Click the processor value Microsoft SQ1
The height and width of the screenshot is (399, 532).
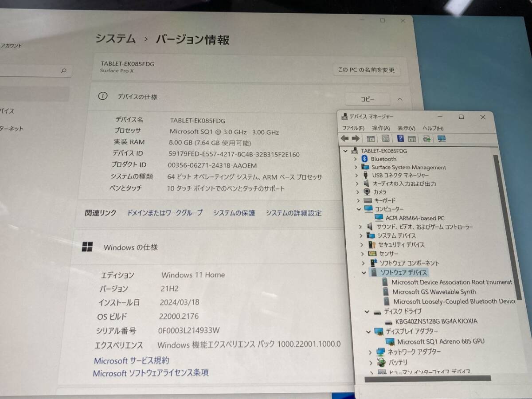point(224,132)
